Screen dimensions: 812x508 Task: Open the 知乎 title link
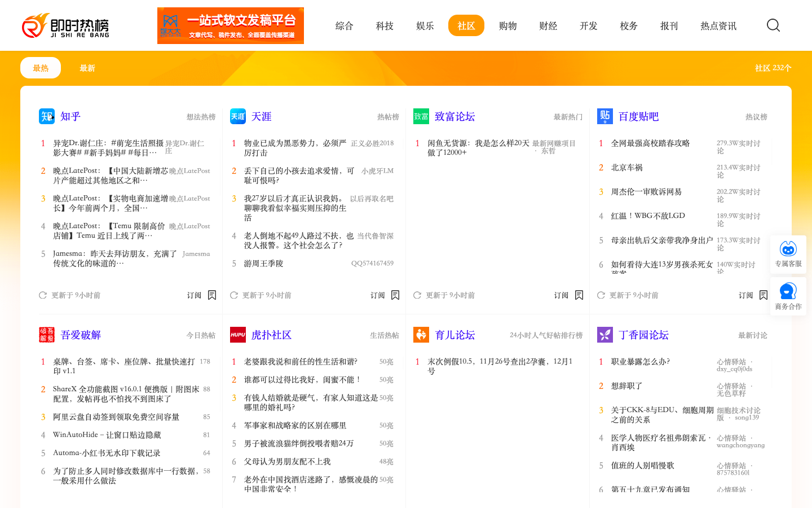[x=70, y=116]
